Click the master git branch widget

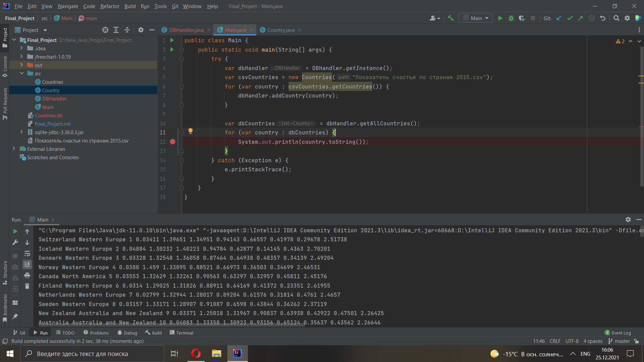click(619, 341)
